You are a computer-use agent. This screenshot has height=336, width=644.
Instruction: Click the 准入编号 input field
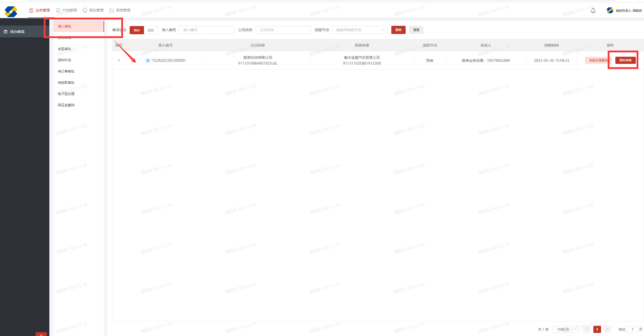tap(206, 30)
